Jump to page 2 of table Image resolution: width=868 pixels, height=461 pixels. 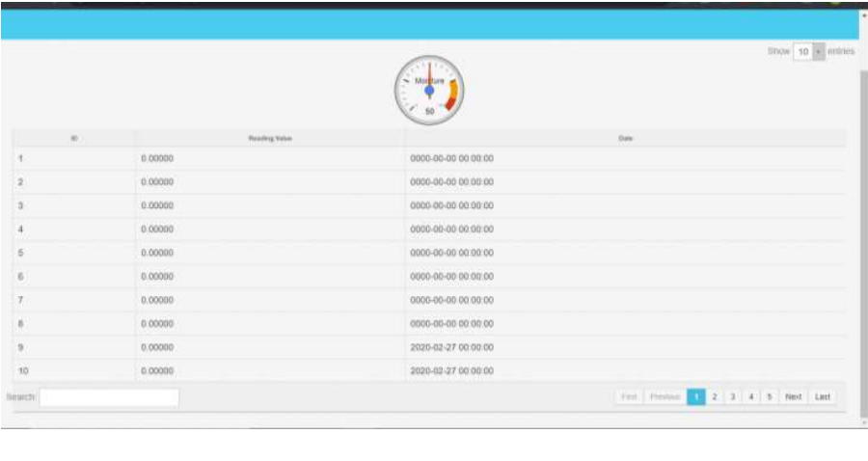click(x=715, y=396)
